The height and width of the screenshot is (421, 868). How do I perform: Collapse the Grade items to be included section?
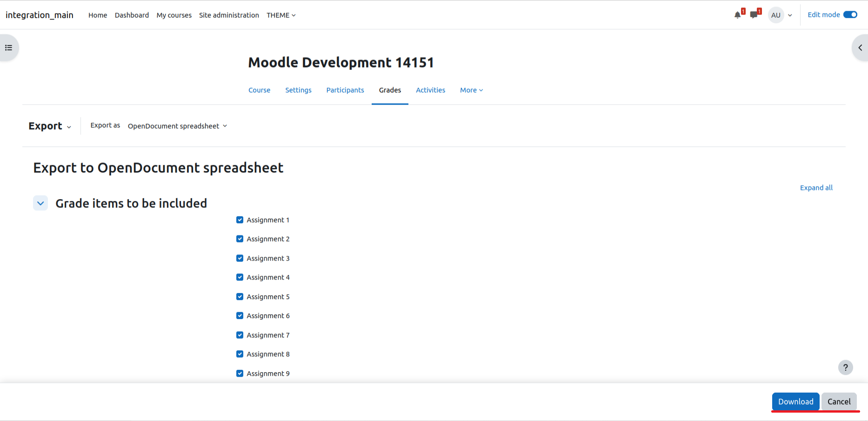(x=40, y=203)
